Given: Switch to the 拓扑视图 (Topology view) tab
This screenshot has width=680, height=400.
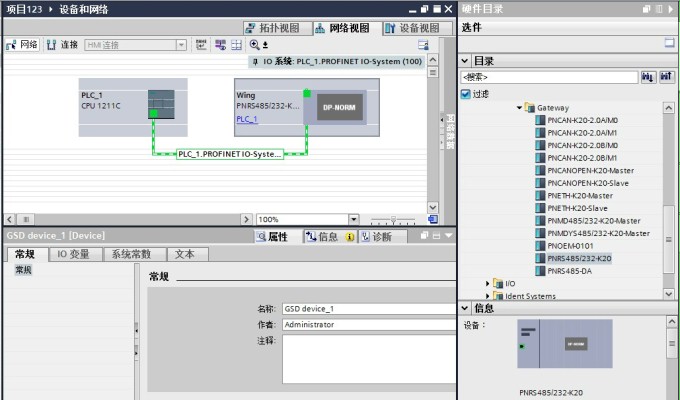Looking at the screenshot, I should click(x=272, y=28).
